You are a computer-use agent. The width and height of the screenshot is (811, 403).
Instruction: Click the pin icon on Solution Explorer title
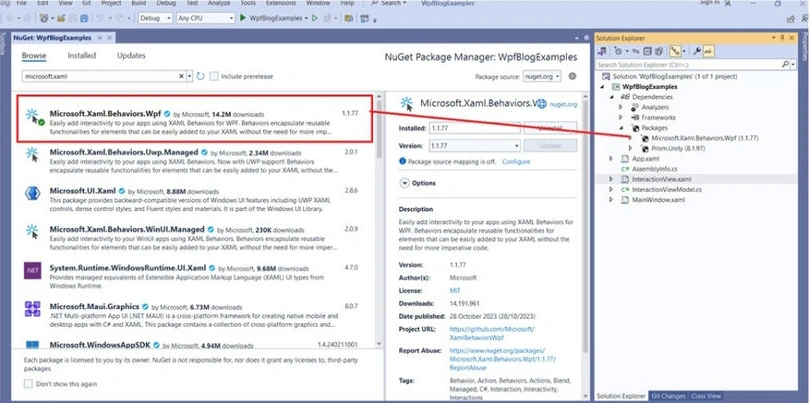pos(782,38)
